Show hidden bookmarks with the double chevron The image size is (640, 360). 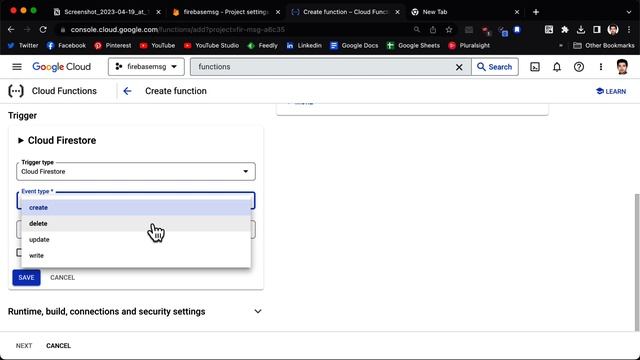(561, 45)
